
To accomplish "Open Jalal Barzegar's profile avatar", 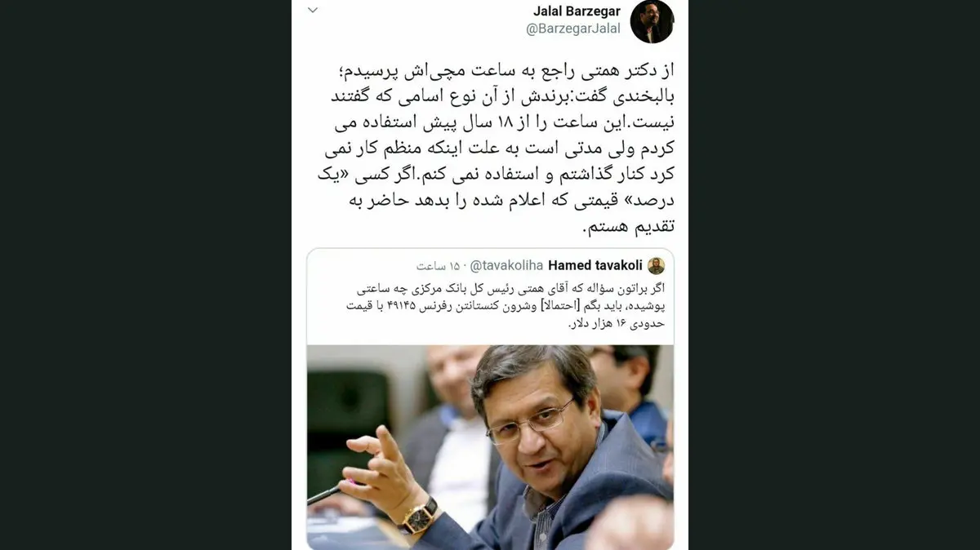I will coord(652,21).
